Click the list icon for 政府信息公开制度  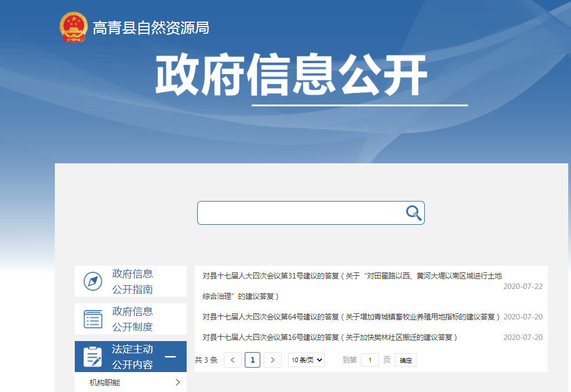[92, 319]
